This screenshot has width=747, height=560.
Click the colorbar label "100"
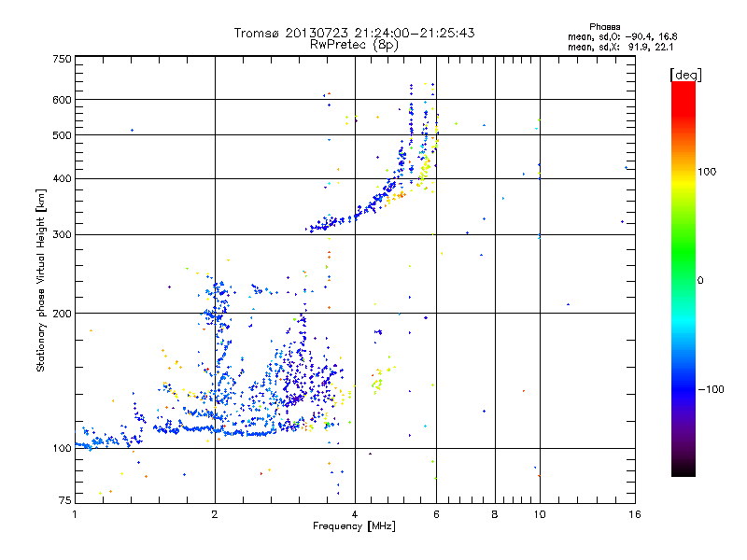(x=707, y=172)
